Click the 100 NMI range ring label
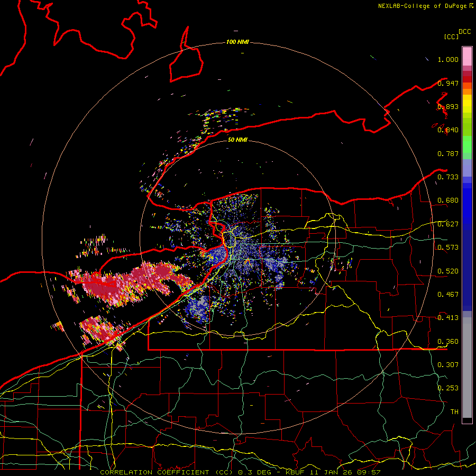476x476 pixels. tap(237, 42)
